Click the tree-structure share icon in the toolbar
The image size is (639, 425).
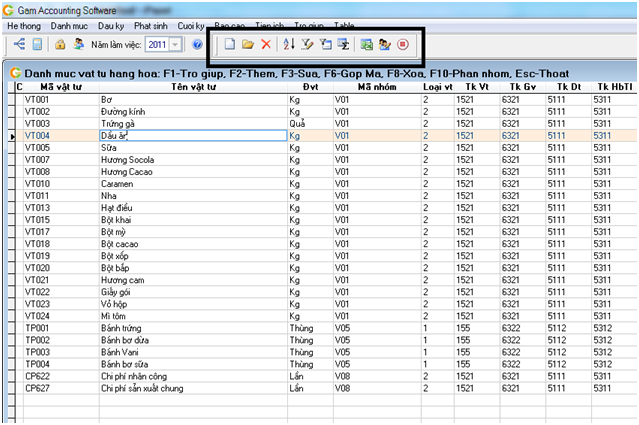coord(19,44)
